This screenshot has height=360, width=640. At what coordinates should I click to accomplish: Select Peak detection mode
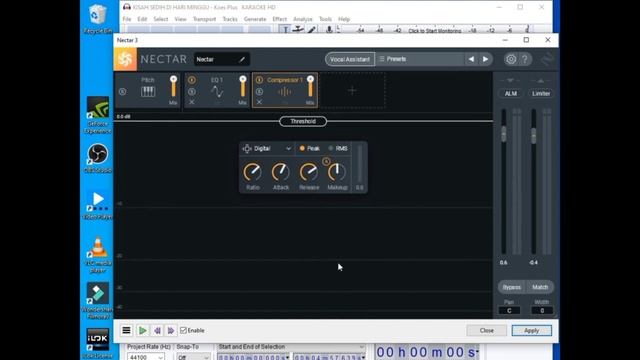309,149
